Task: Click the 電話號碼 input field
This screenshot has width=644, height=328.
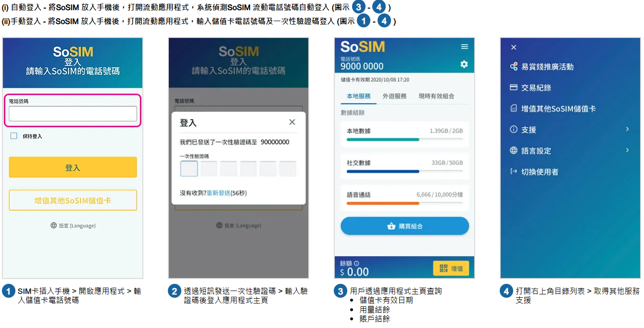Action: tap(73, 113)
